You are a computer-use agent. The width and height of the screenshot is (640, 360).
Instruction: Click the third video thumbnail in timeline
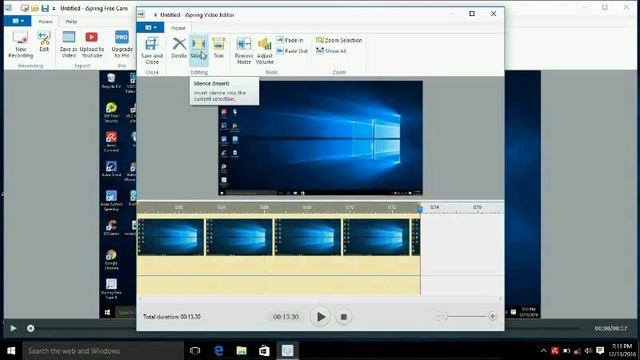[x=308, y=237]
